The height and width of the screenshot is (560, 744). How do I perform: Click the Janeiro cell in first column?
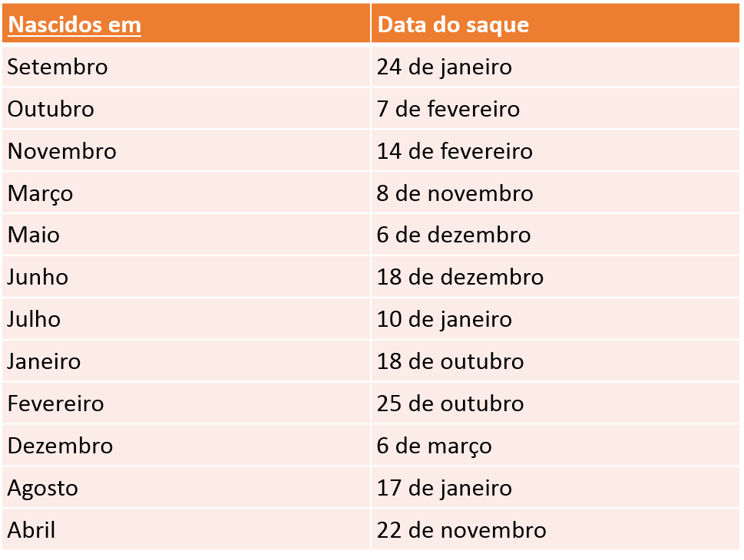44,361
